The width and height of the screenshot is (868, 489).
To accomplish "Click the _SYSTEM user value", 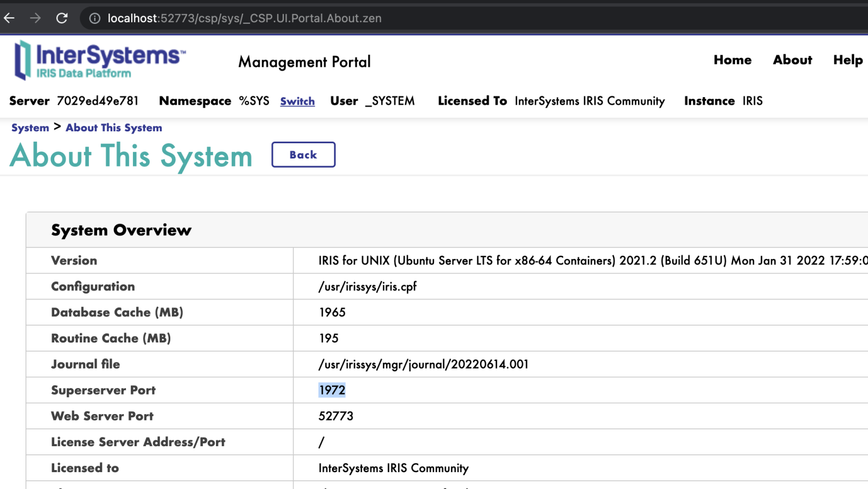I will 390,101.
